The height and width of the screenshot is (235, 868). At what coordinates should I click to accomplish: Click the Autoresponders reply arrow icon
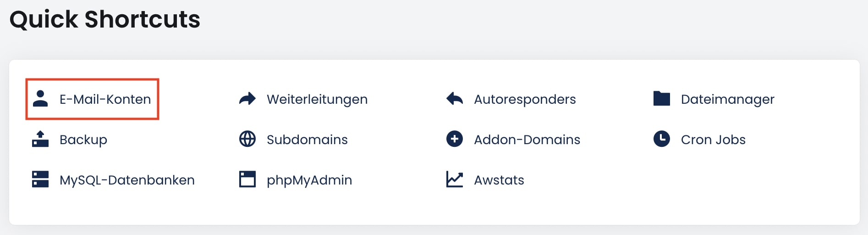[455, 99]
